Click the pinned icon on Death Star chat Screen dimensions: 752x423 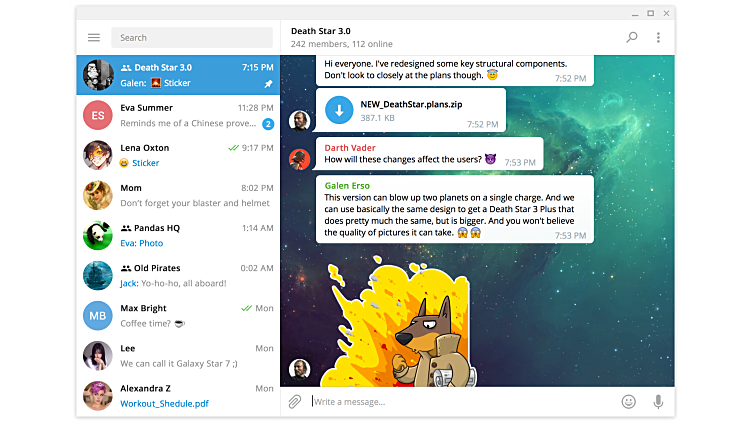[267, 85]
